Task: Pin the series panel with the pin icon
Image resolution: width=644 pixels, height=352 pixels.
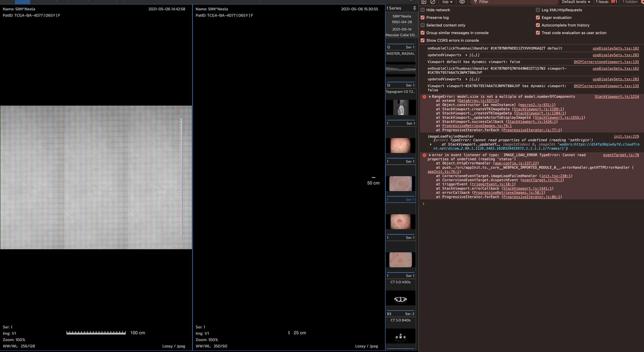Action: (x=415, y=8)
